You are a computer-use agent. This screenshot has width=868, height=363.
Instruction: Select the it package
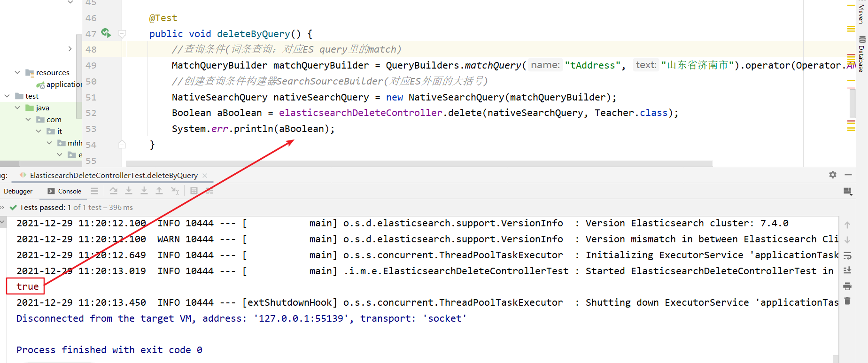(54, 131)
